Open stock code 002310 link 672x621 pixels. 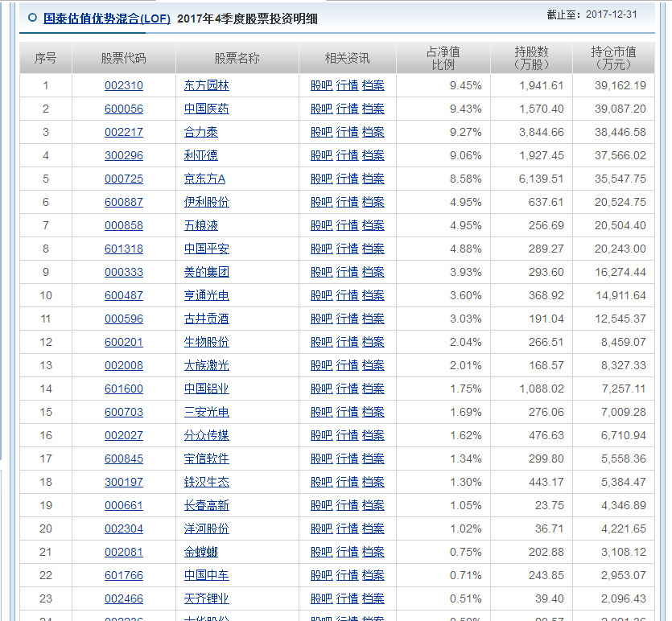coord(124,85)
